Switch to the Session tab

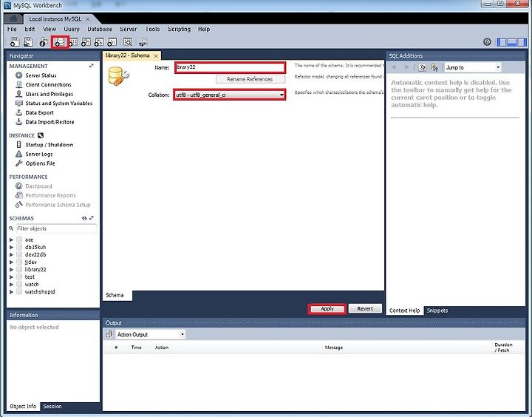[52, 406]
